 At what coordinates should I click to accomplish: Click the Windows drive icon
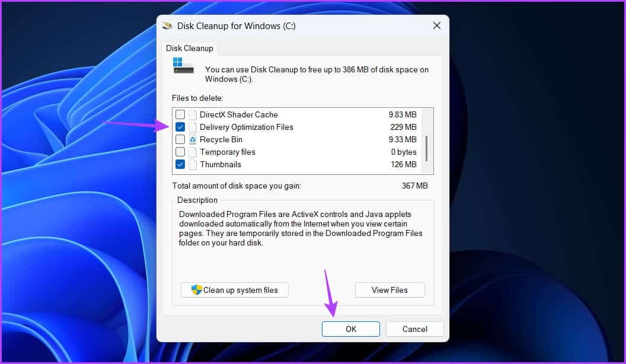(x=183, y=66)
